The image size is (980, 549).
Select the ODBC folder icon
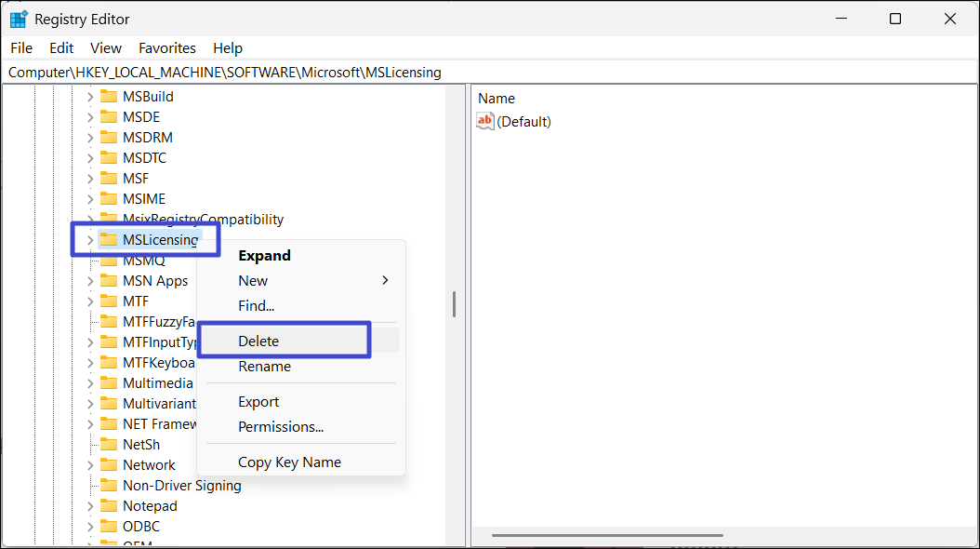pos(109,527)
